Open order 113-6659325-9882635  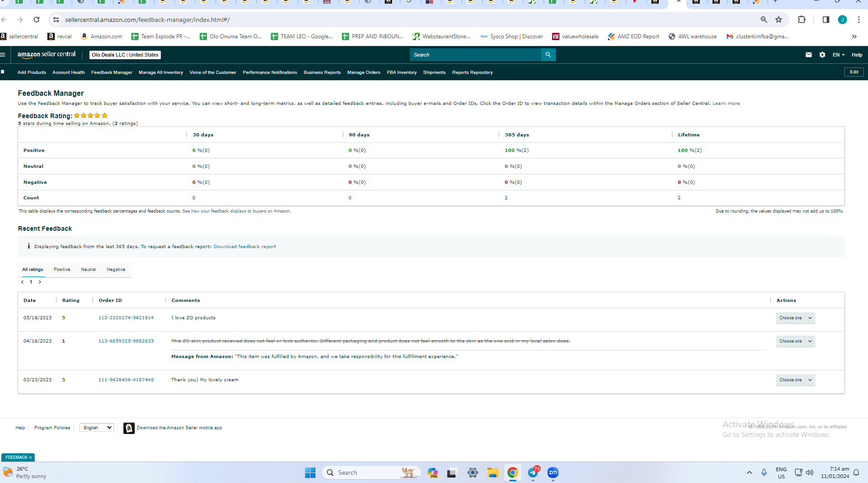pos(126,341)
